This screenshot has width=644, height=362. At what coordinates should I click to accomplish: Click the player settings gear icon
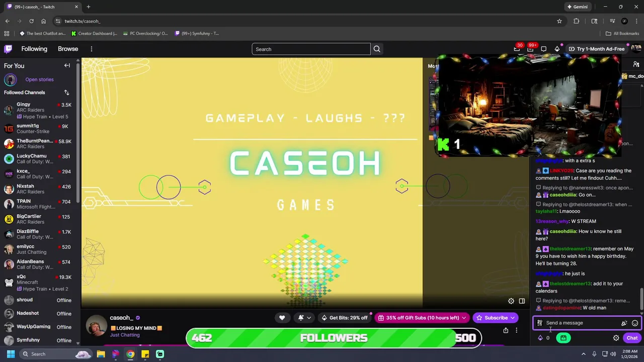click(x=511, y=301)
